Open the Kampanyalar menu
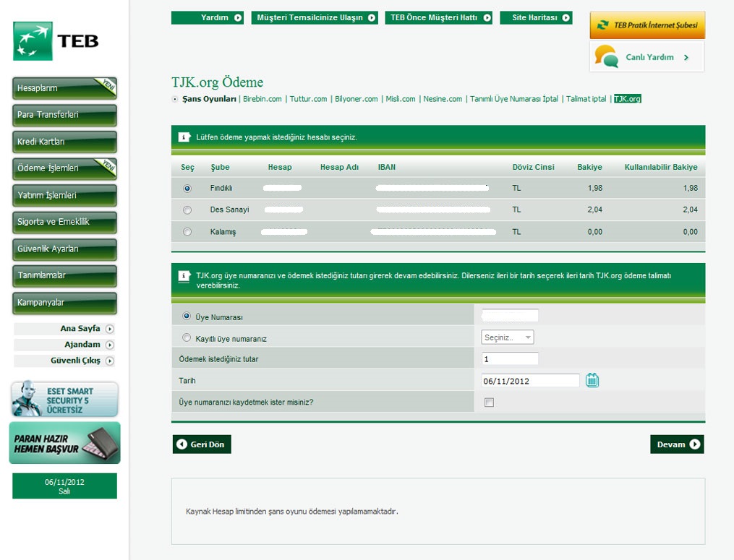Image resolution: width=734 pixels, height=560 pixels. pyautogui.click(x=64, y=303)
